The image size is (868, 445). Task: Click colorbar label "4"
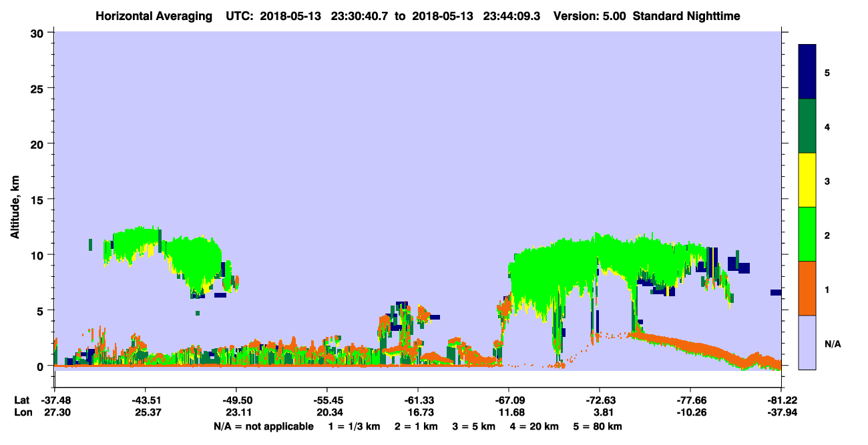(x=827, y=126)
